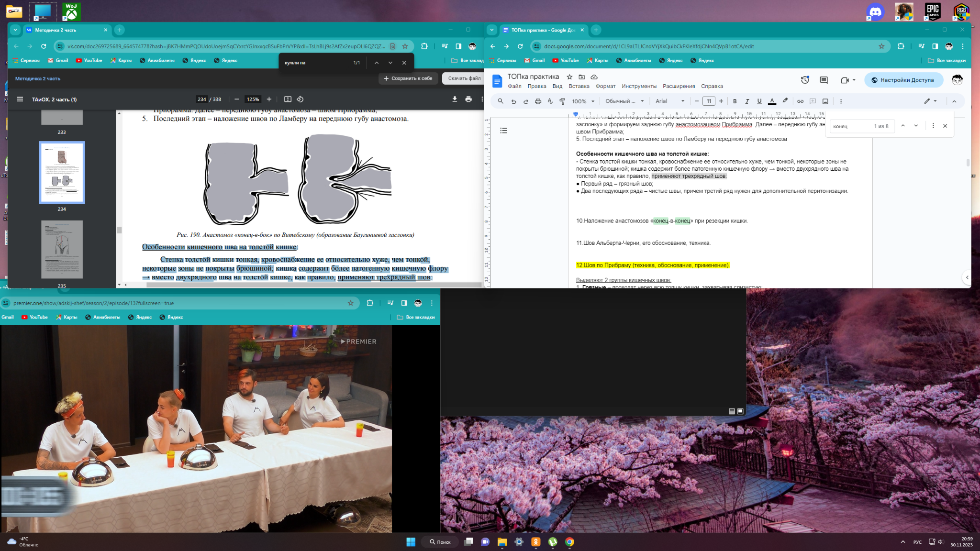The image size is (980, 551).
Task: Bookmark the premier.one page with star
Action: (x=350, y=303)
